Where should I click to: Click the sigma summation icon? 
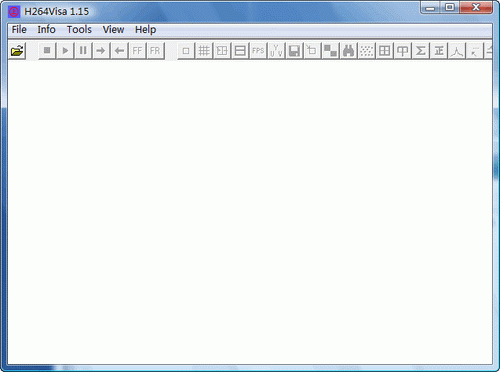pos(421,51)
